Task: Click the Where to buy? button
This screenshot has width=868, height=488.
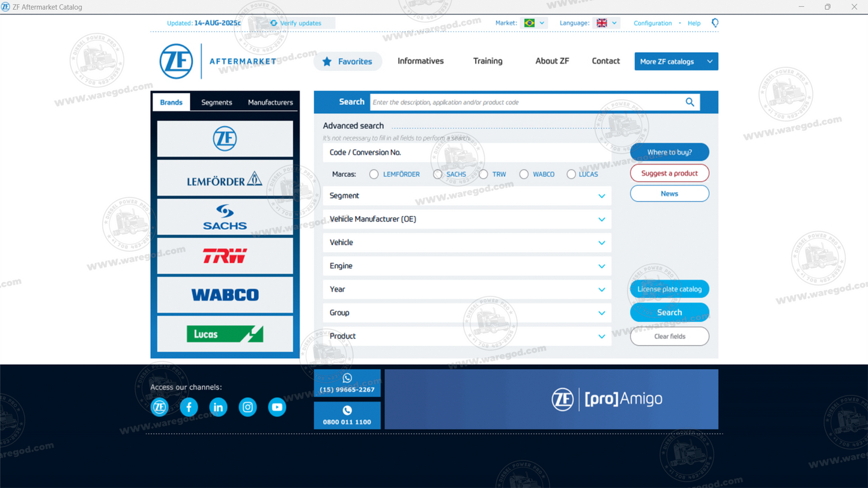Action: click(669, 152)
